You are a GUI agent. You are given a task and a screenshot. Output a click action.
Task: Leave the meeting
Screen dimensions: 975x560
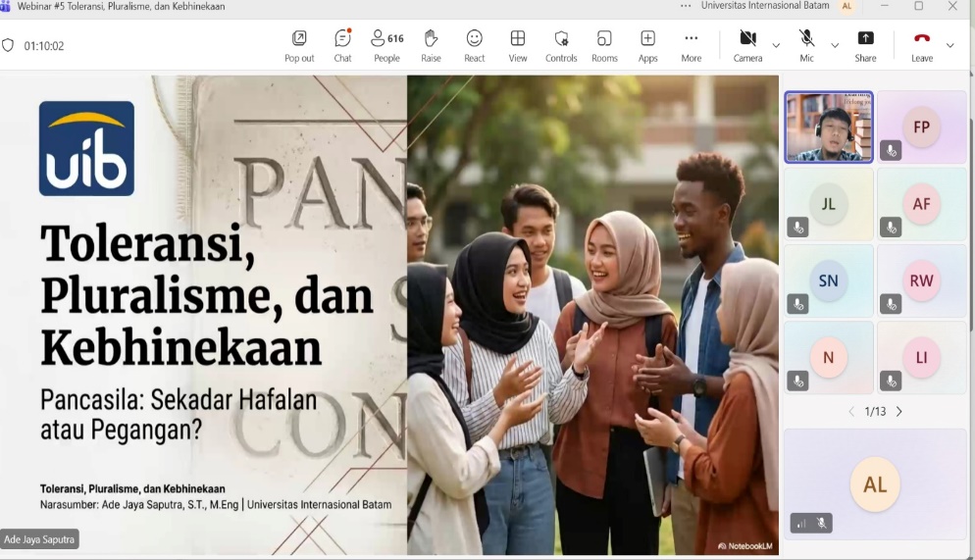coord(921,45)
